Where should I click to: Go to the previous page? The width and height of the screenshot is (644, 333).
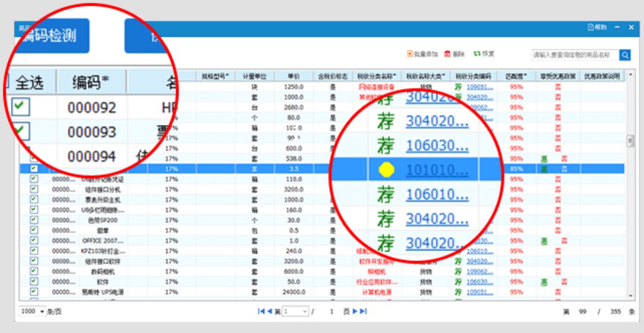point(270,311)
